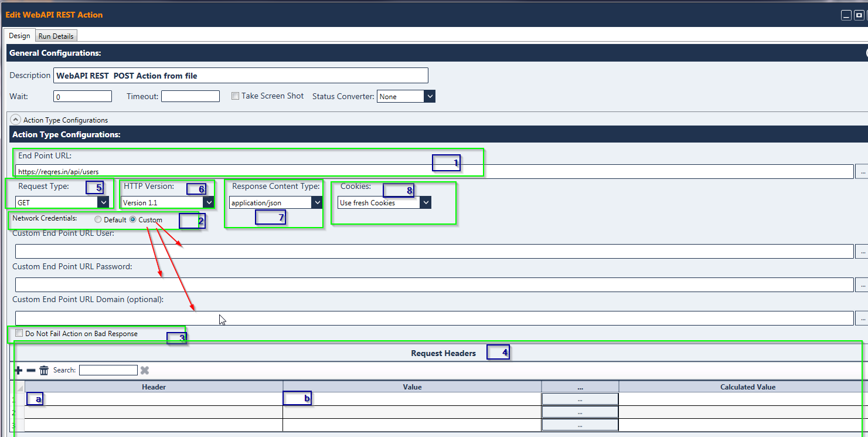Click the Edit WebAPI REST Action window title
Viewport: 868px width, 437px height.
[54, 14]
